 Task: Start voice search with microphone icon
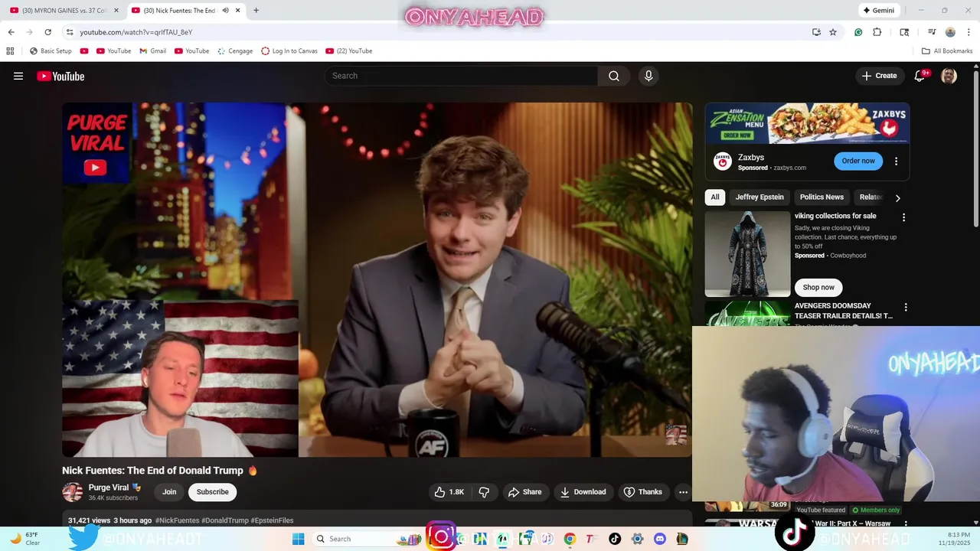pos(648,76)
